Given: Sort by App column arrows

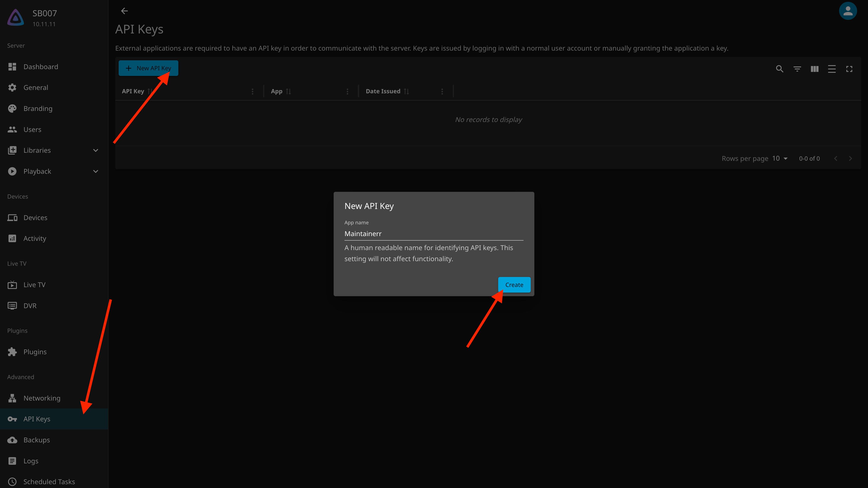Looking at the screenshot, I should click(x=288, y=91).
